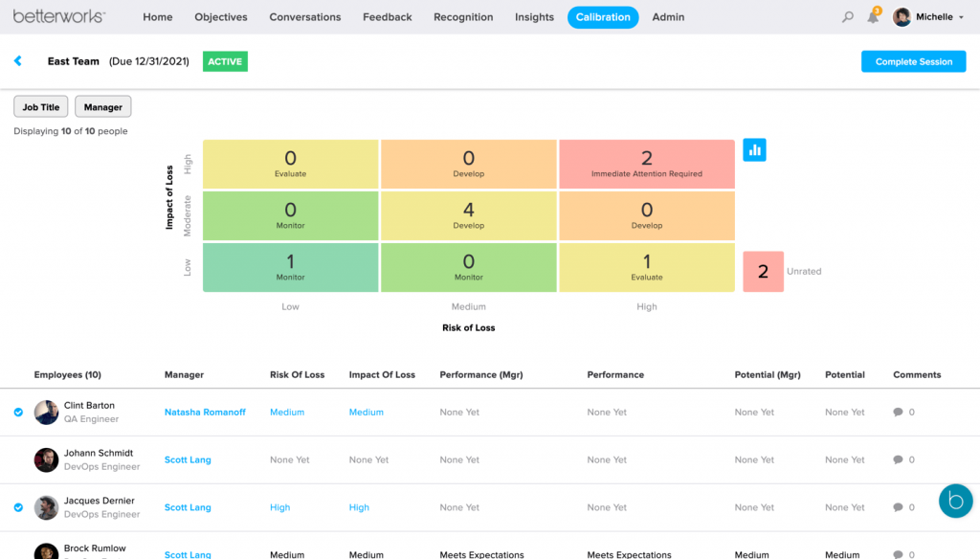Open the floating Betterworks chat bubble
The width and height of the screenshot is (980, 559).
coord(955,501)
